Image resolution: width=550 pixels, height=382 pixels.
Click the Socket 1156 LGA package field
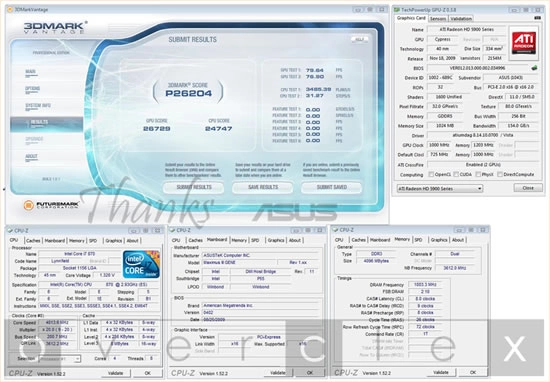(x=79, y=268)
